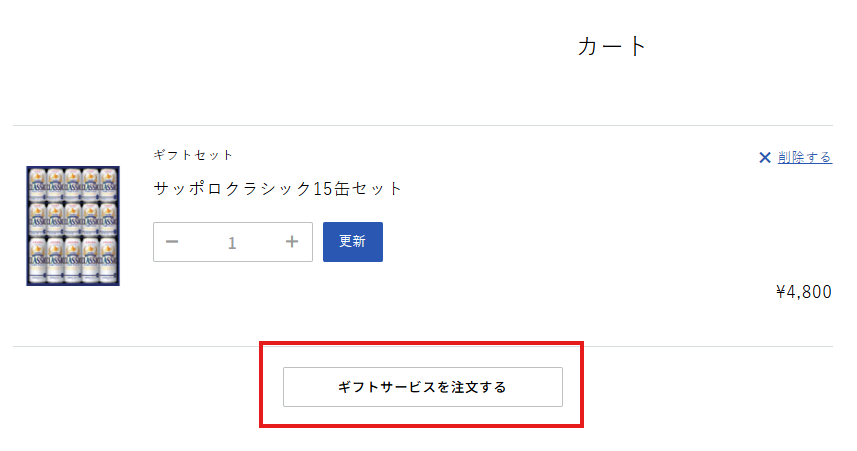Decrease quantity with the minus icon
This screenshot has width=857, height=451.
point(172,242)
